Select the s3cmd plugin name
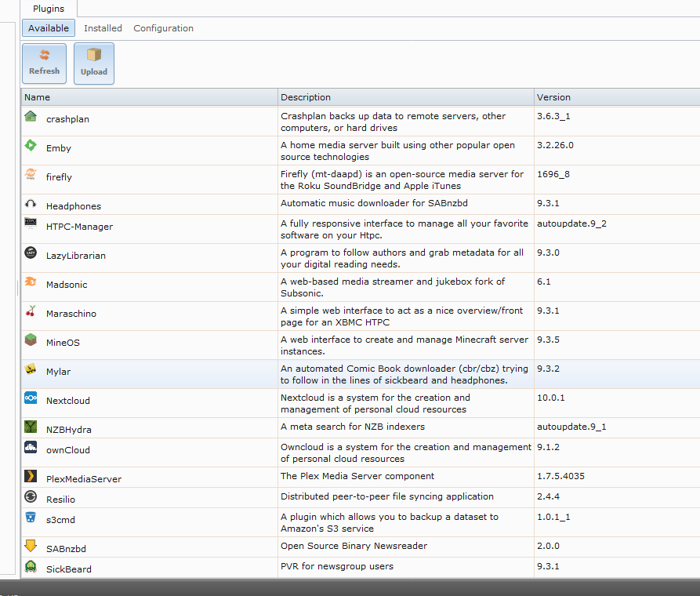The height and width of the screenshot is (596, 700). click(x=60, y=521)
